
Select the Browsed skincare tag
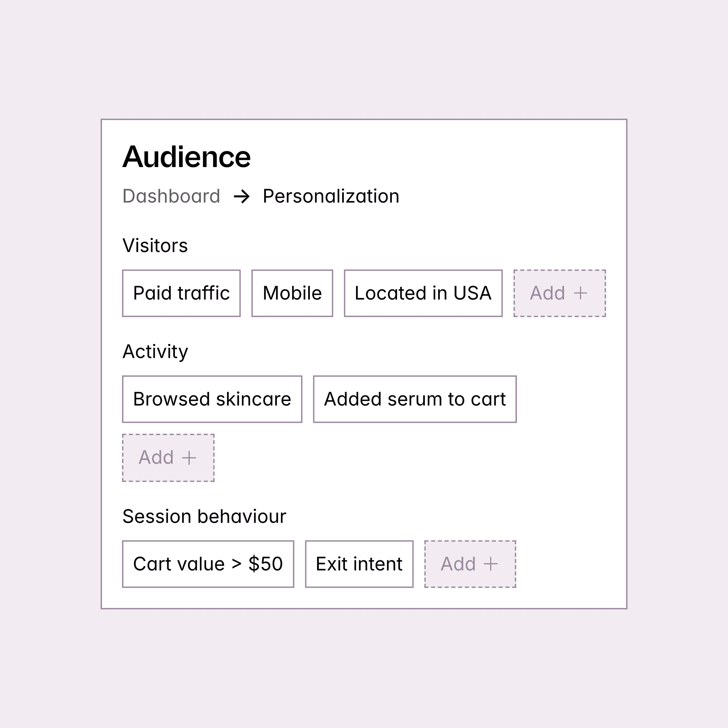(212, 399)
